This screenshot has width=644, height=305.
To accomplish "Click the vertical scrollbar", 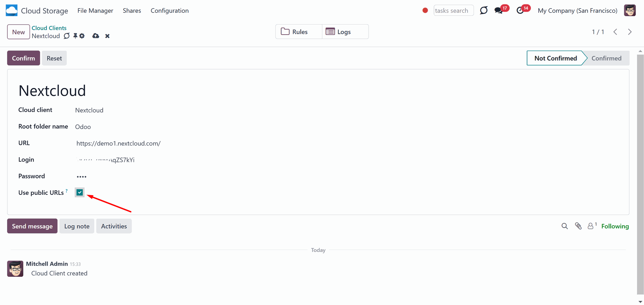I will 640,174.
